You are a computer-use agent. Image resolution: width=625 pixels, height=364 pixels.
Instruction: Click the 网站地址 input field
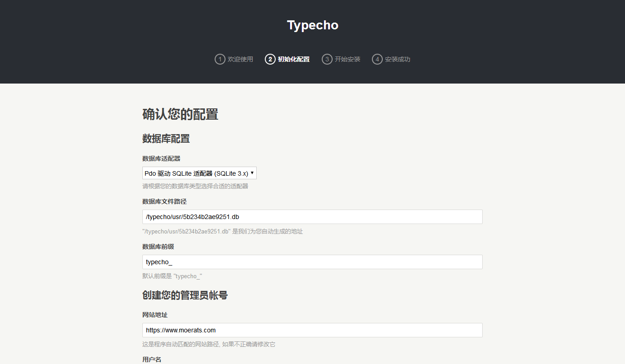tap(312, 330)
